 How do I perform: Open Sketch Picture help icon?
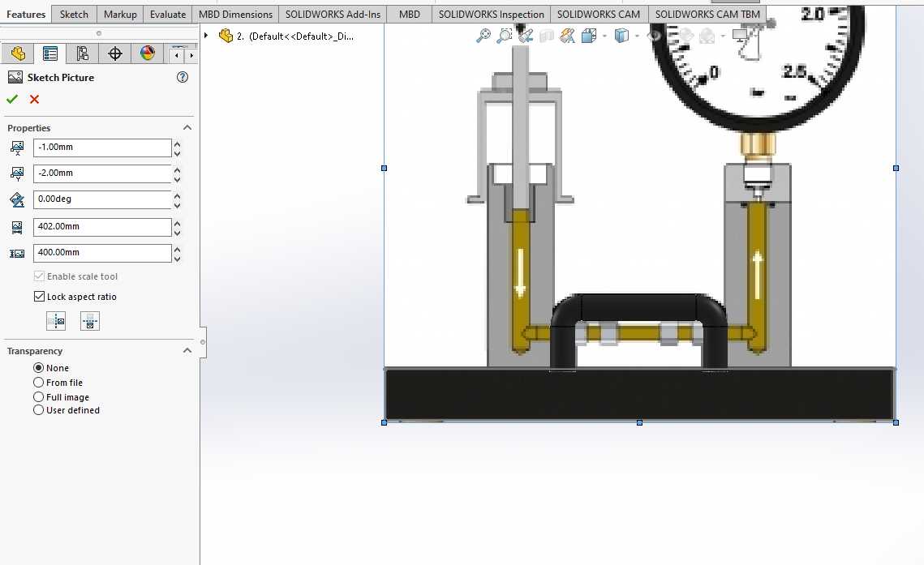(x=183, y=77)
